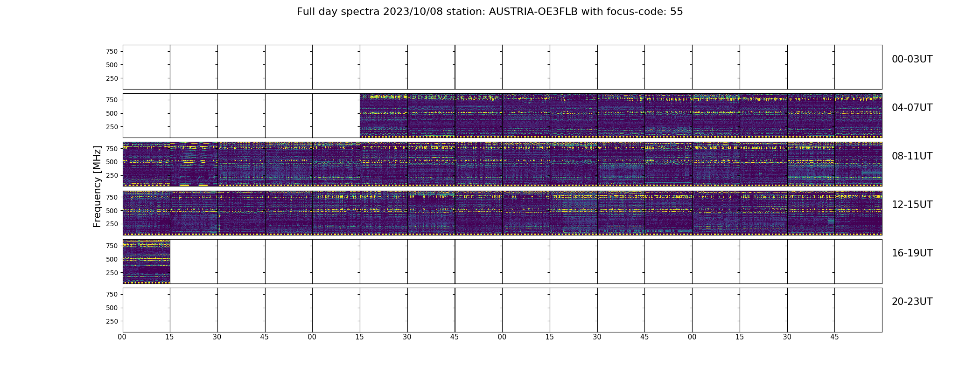Click the only spectrum segment in 16-19UT row

pos(147,262)
